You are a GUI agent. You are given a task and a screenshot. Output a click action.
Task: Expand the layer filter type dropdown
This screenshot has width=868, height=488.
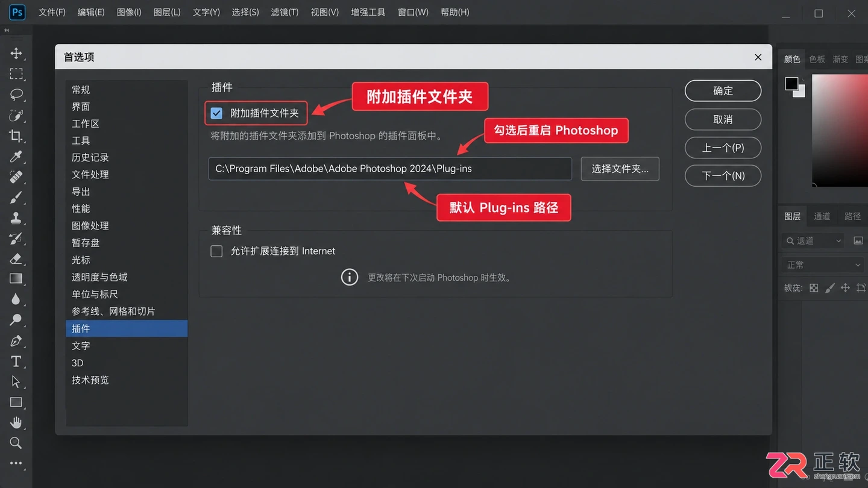(813, 240)
